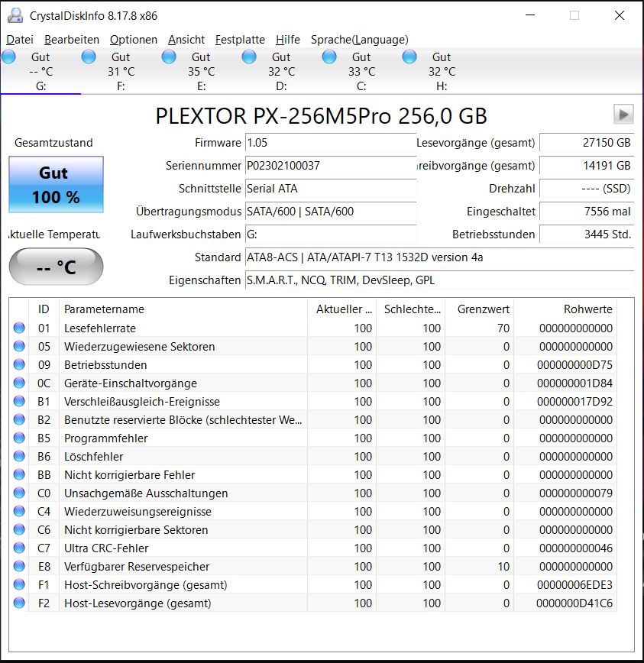This screenshot has width=644, height=663.
Task: Click the Grenzwert column header
Action: pos(479,309)
